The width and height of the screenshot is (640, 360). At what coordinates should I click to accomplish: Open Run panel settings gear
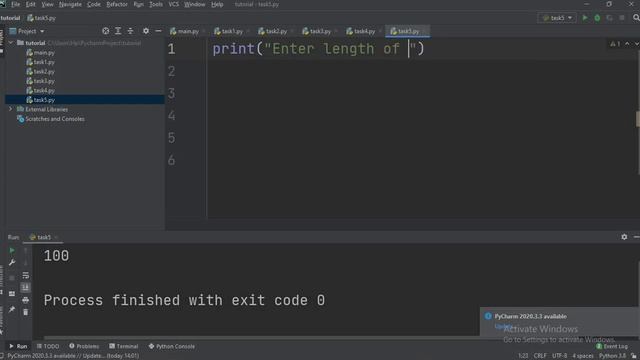click(x=624, y=237)
